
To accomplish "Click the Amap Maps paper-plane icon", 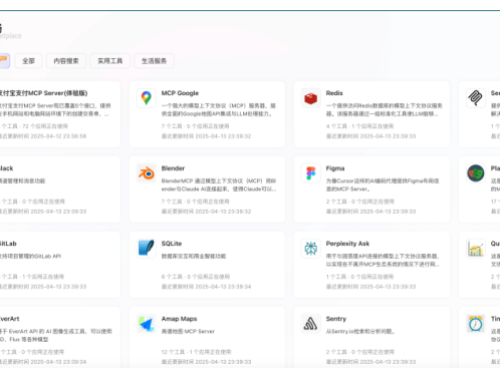I will (146, 324).
